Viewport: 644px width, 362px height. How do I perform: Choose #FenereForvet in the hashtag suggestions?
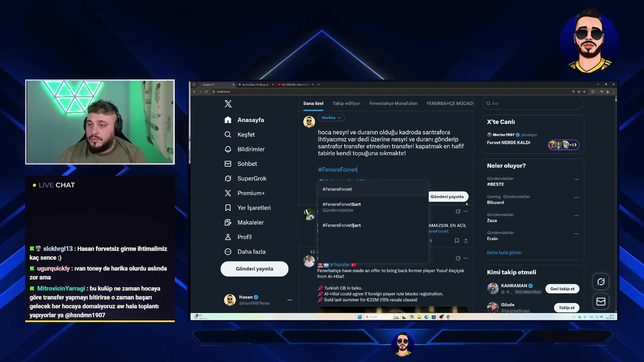[x=373, y=190]
